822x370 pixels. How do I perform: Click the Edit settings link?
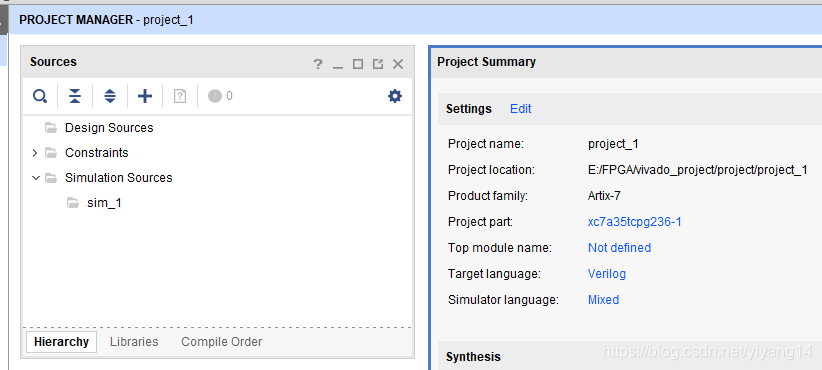[521, 108]
